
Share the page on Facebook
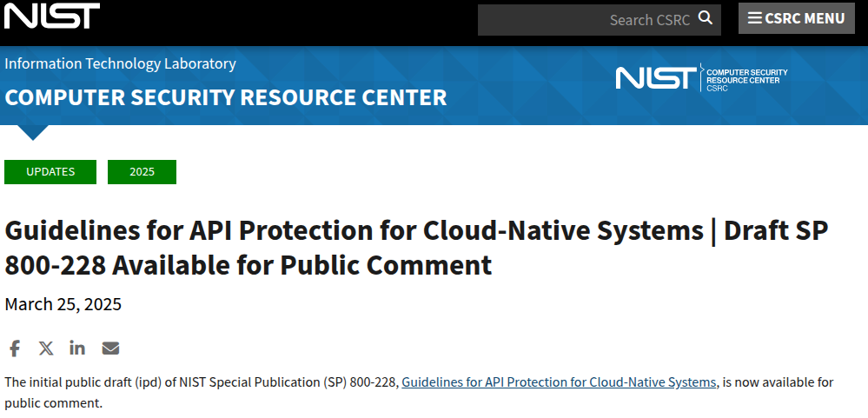click(x=15, y=348)
